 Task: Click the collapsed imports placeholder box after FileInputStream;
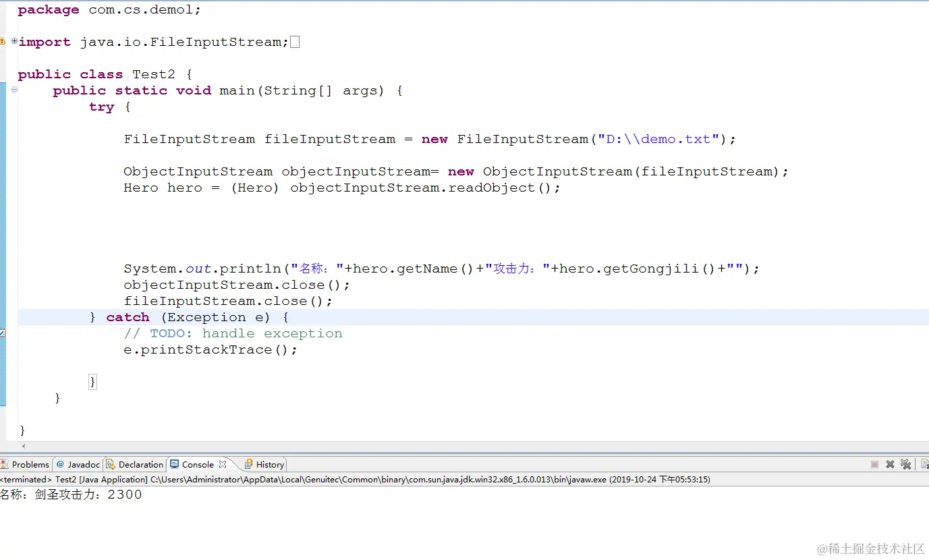click(x=294, y=42)
